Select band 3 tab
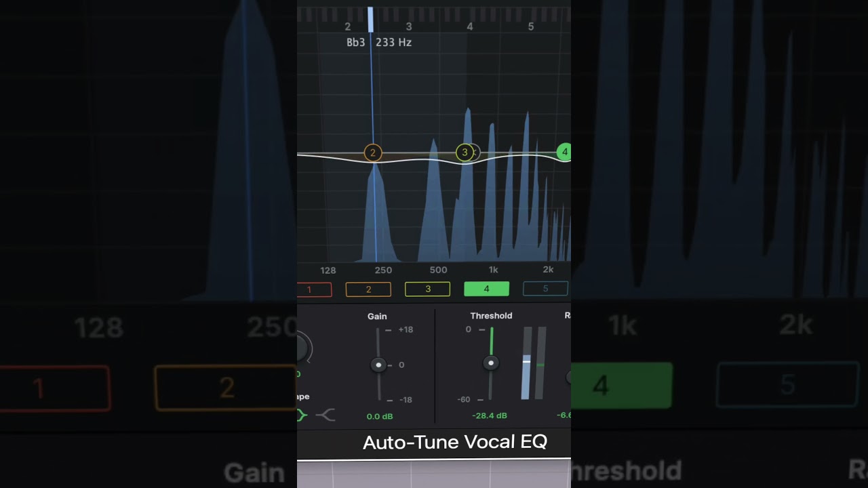Screen dimensions: 868x488 click(x=427, y=289)
